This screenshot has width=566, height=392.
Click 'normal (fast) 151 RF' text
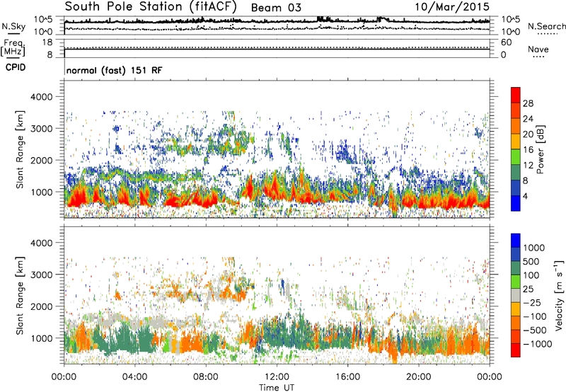click(x=114, y=70)
